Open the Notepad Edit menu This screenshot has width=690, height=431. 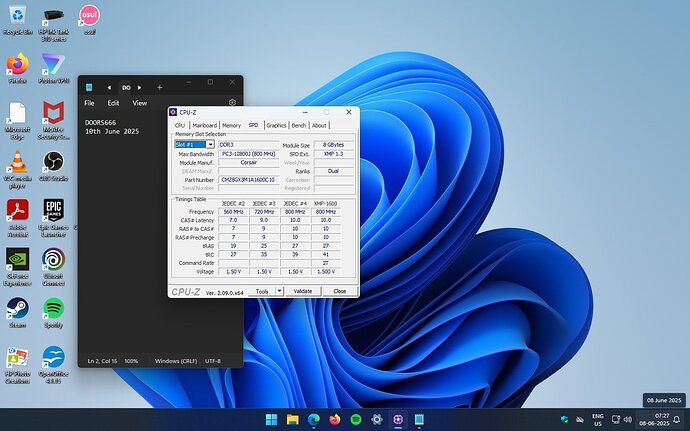point(114,103)
